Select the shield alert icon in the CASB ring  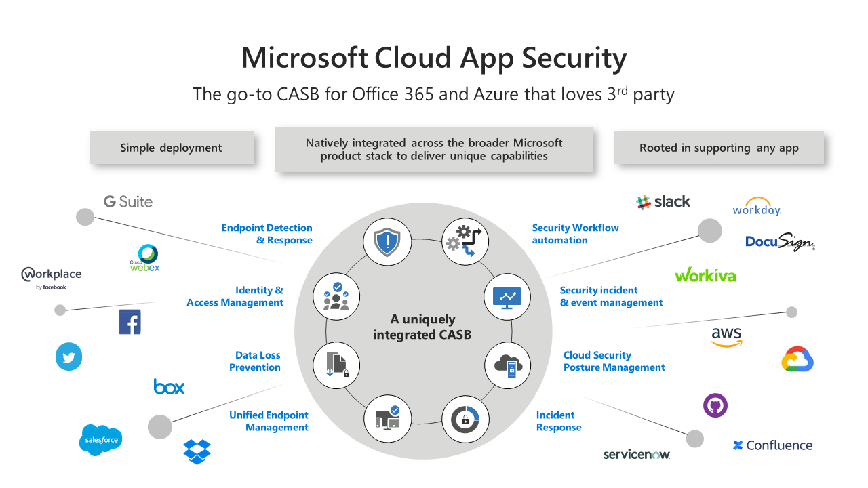(387, 241)
